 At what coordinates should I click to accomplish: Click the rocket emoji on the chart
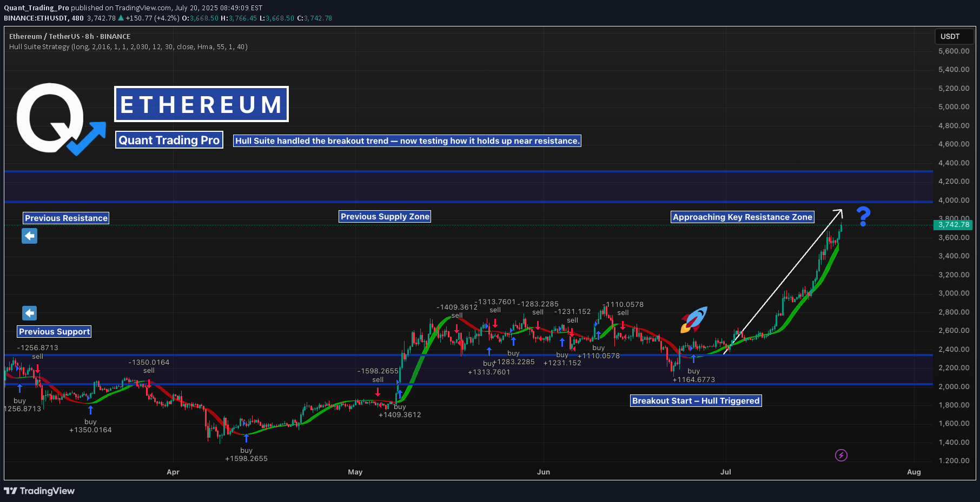pyautogui.click(x=694, y=319)
